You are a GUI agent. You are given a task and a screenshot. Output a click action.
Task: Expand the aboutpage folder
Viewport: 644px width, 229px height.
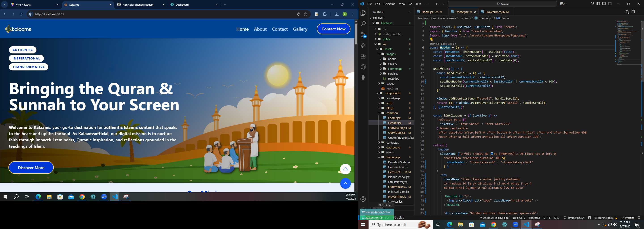(392, 98)
